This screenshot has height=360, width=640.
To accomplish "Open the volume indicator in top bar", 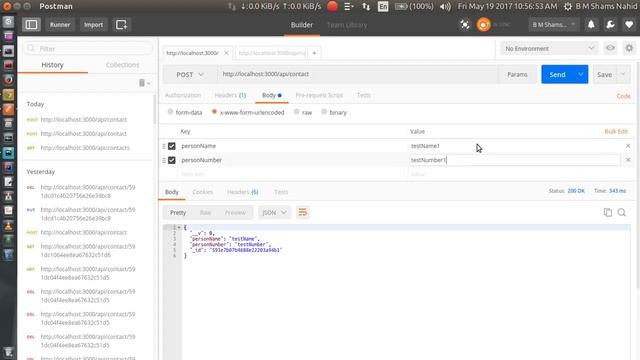I will (445, 6).
